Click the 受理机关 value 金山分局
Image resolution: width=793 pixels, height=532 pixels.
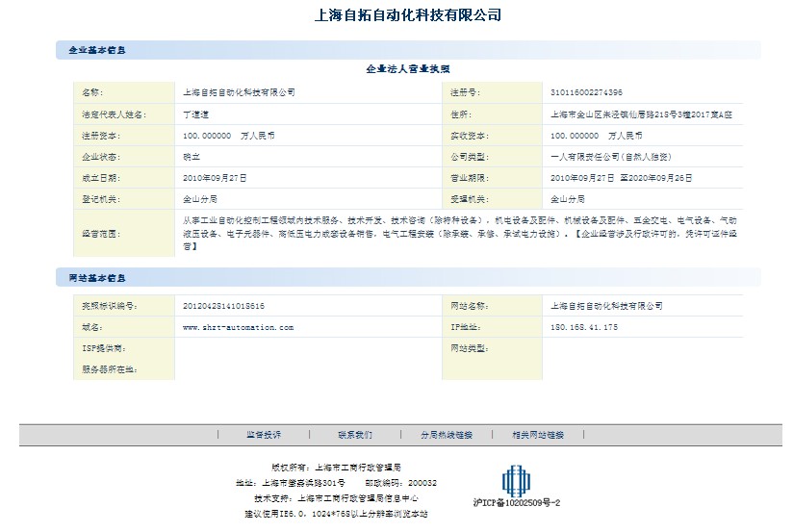pos(568,199)
